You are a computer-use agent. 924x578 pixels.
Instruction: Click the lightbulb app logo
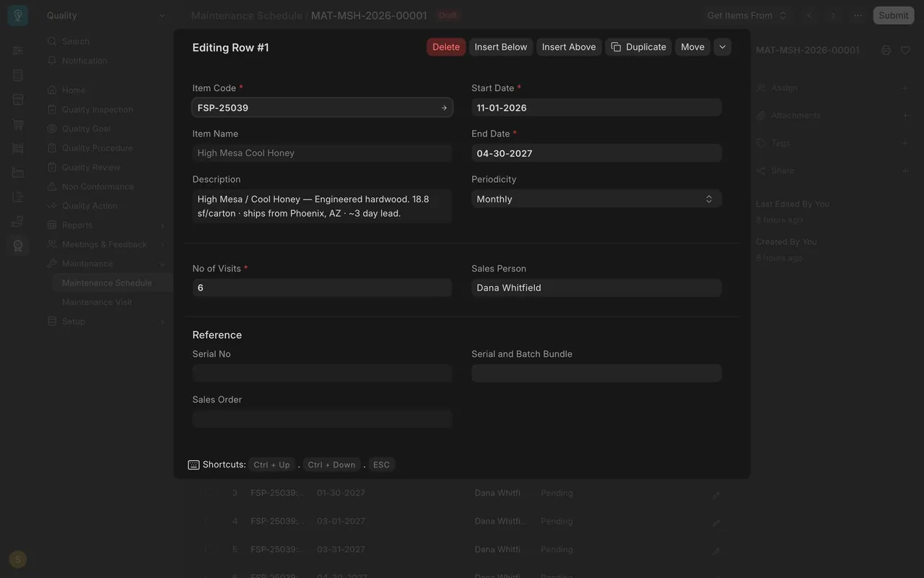coord(18,15)
